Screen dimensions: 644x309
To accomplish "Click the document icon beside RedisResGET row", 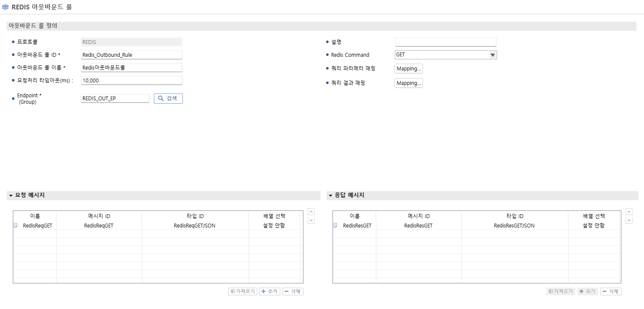I will point(336,225).
